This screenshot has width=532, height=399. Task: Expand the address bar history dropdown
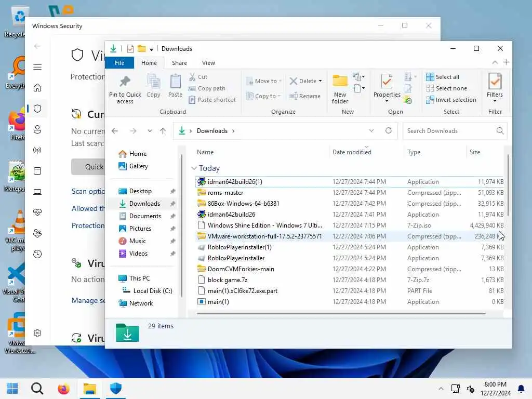click(x=371, y=131)
